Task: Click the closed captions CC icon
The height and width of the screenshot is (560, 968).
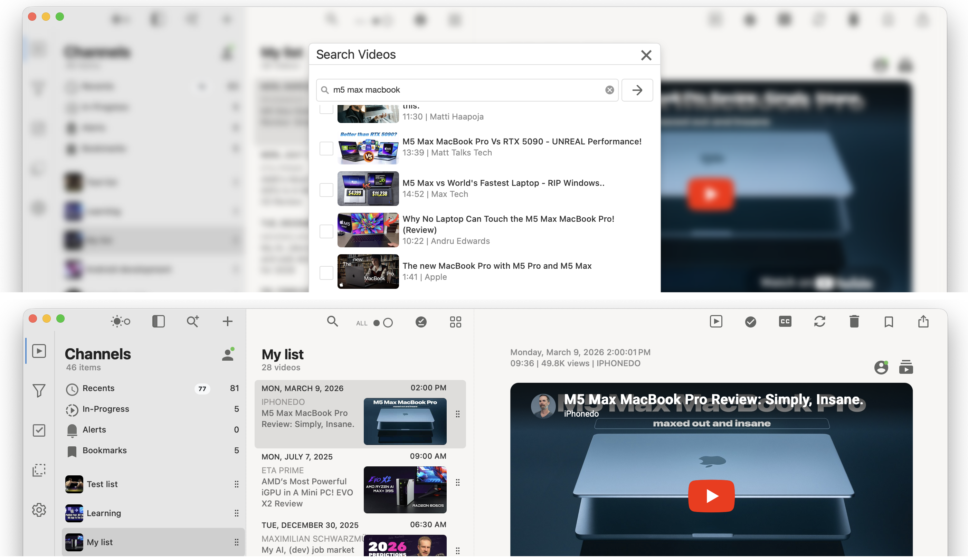Action: 785,322
